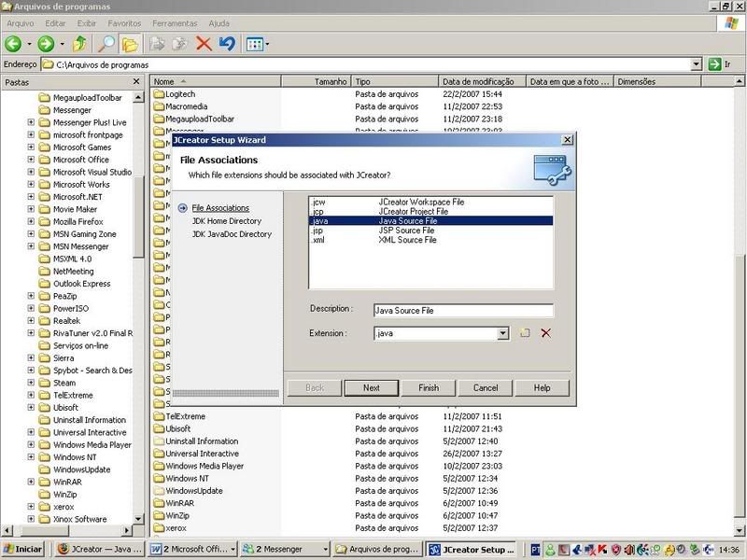Click the Iniciar start button
Viewport: 747px width, 560px height.
pyautogui.click(x=24, y=550)
